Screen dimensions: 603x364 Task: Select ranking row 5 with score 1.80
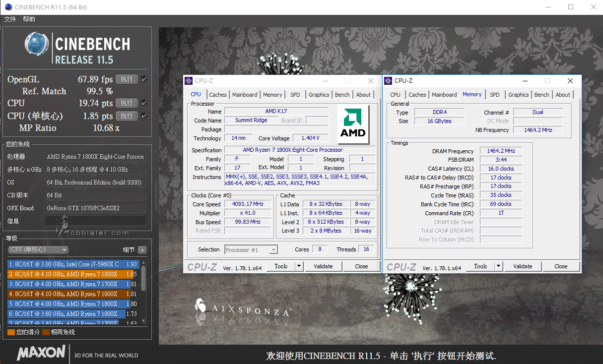tap(73, 304)
